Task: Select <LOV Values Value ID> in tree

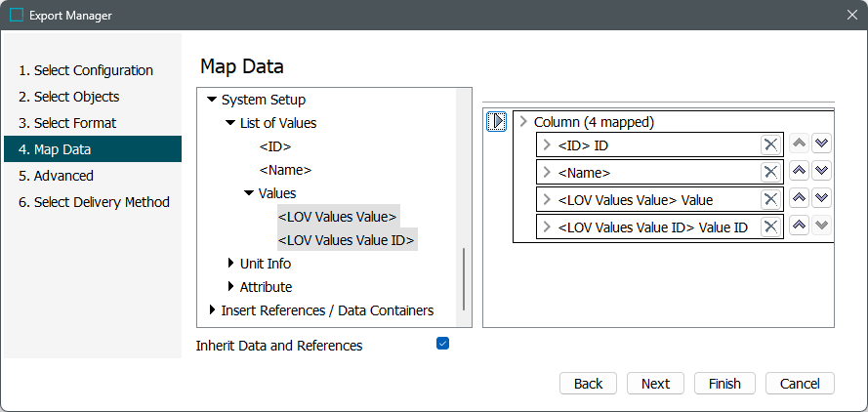Action: (347, 240)
